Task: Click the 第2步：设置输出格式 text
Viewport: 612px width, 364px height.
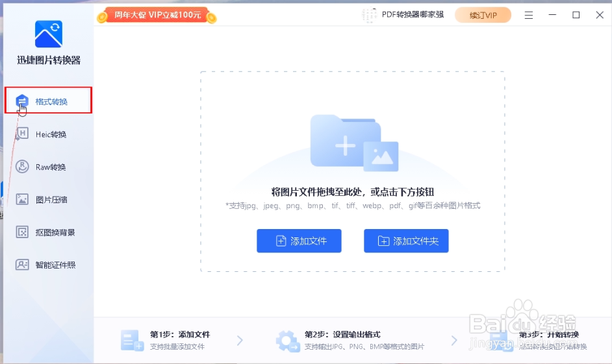Action: coord(342,334)
